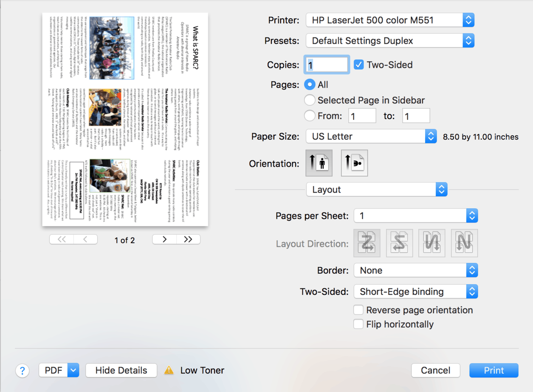Uncheck the Two-Sided checkbox
The height and width of the screenshot is (392, 533).
tap(359, 65)
